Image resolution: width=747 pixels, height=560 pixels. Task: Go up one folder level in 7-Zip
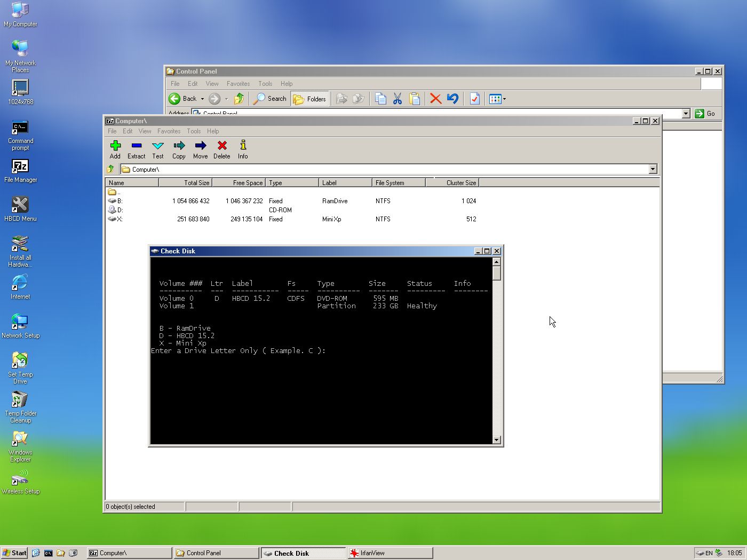[111, 169]
